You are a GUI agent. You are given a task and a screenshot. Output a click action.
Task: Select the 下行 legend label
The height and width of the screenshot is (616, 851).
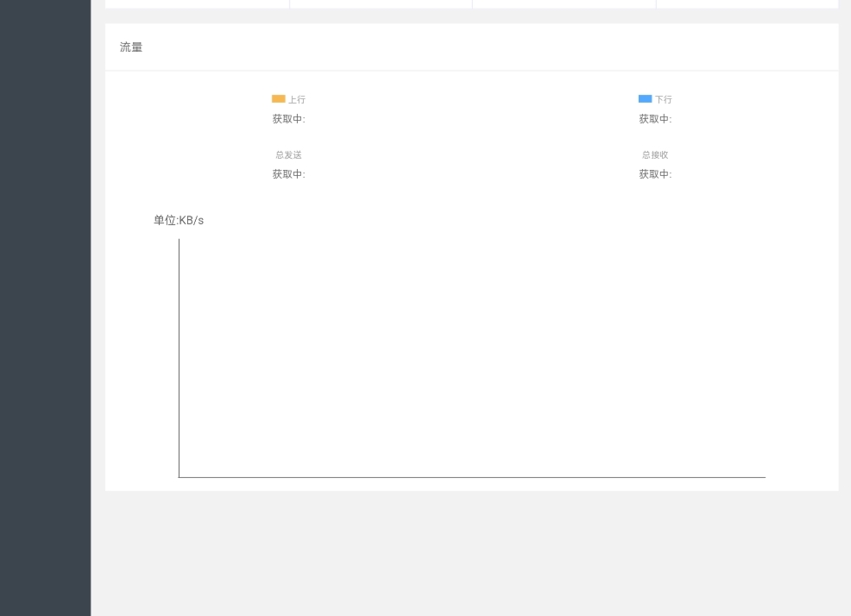[x=663, y=99]
